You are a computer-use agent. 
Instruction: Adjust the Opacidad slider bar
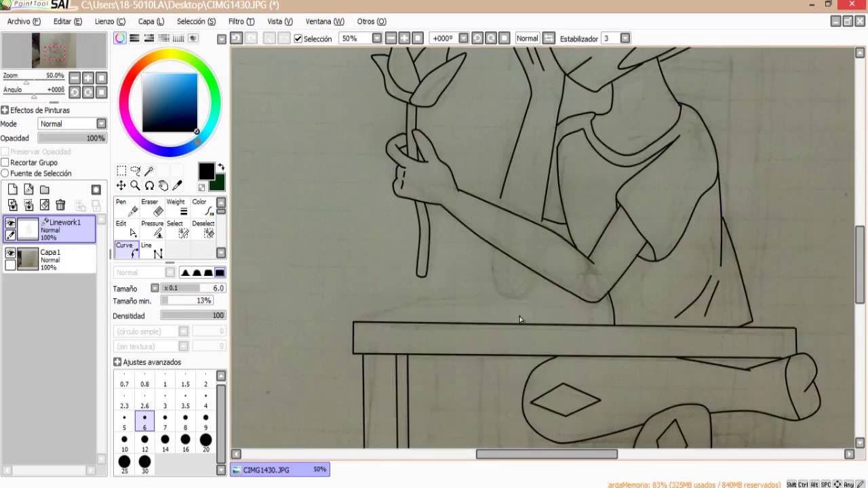pos(73,138)
